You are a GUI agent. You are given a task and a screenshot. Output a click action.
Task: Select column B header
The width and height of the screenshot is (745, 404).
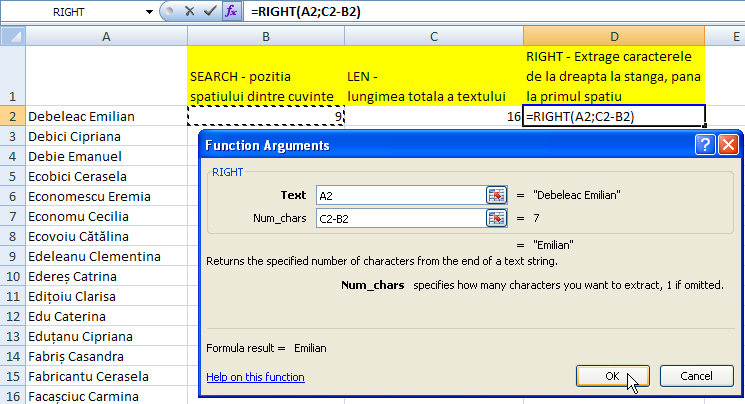pos(266,36)
